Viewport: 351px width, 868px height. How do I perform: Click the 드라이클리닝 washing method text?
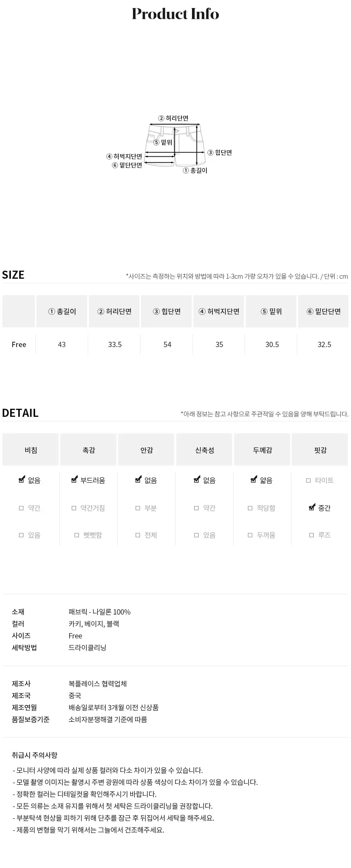click(x=87, y=647)
